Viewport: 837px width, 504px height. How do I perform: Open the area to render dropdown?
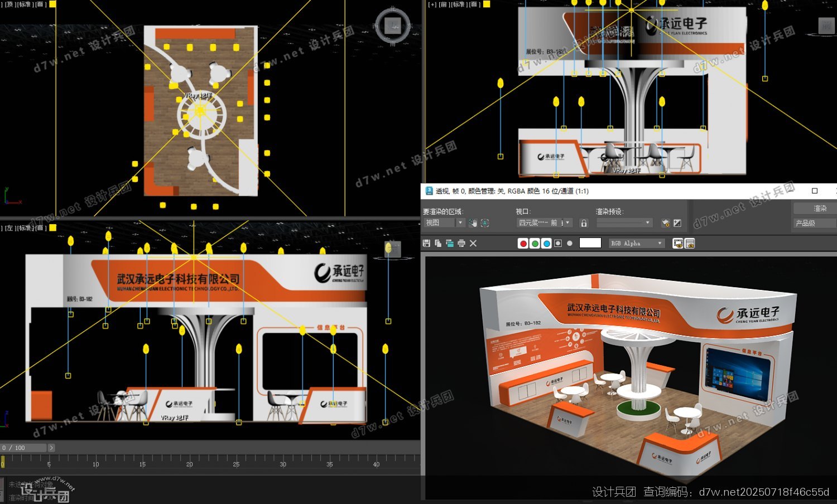[x=444, y=222]
